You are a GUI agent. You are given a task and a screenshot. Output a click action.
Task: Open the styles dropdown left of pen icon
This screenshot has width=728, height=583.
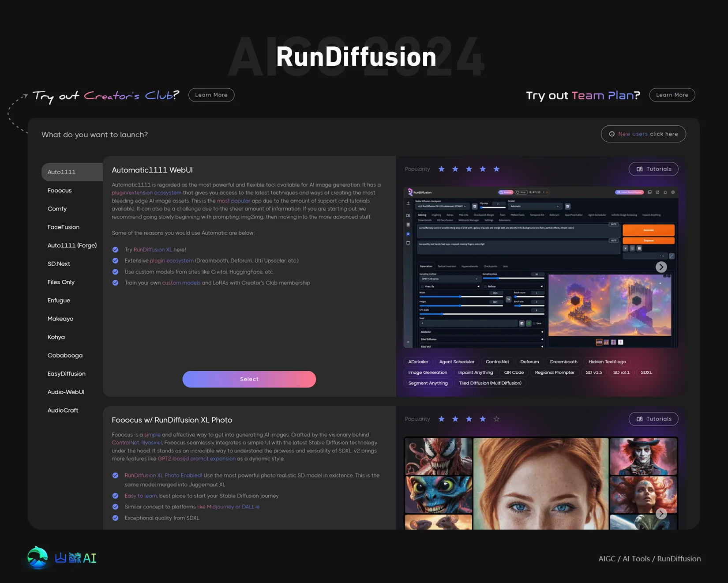click(645, 256)
